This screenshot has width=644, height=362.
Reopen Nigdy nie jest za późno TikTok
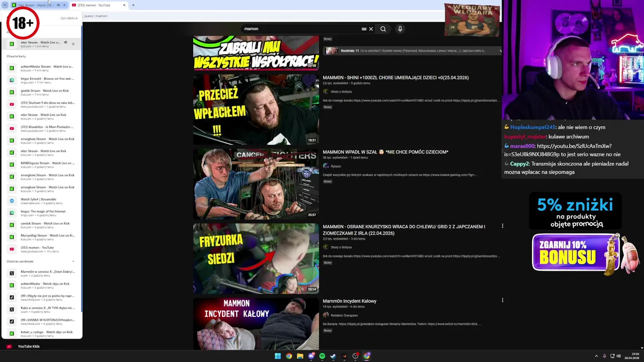pos(42,297)
